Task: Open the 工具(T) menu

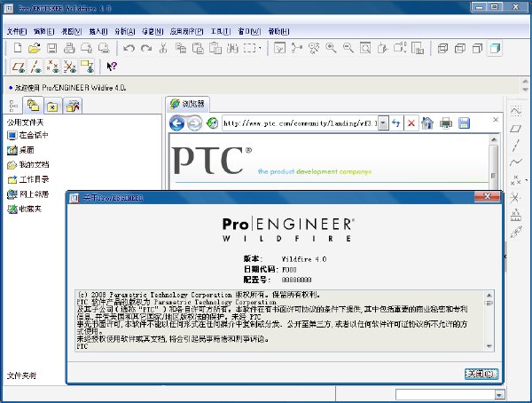Action: point(221,31)
